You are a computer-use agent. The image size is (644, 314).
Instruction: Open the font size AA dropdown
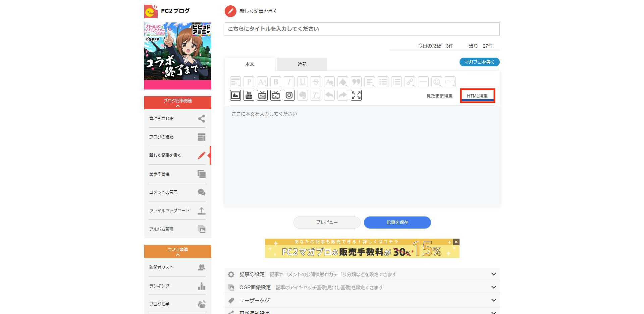coord(262,82)
